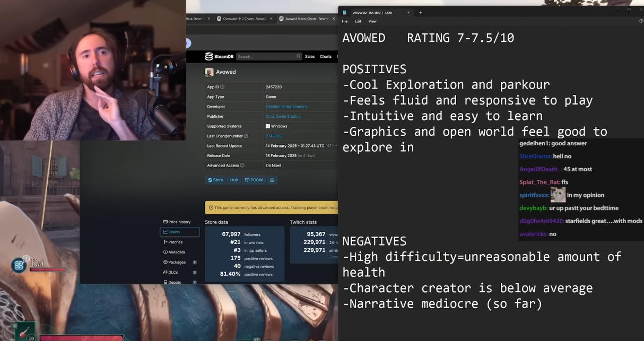Open Depots in SteamDB sidebar

(180, 282)
